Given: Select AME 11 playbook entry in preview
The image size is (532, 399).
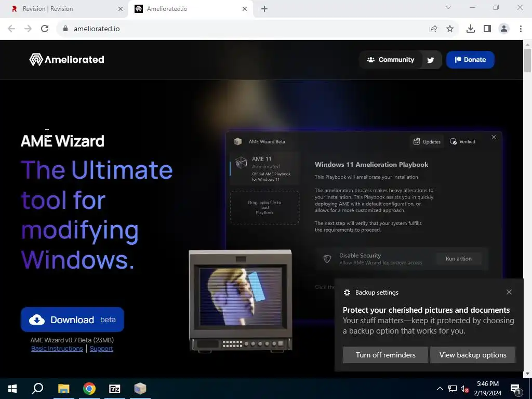Looking at the screenshot, I should (264, 169).
